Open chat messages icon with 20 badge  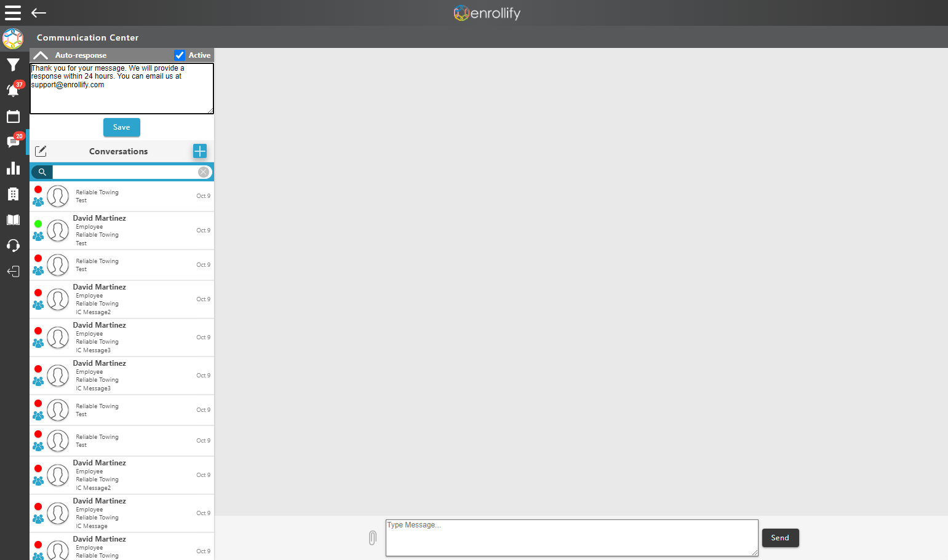(14, 141)
